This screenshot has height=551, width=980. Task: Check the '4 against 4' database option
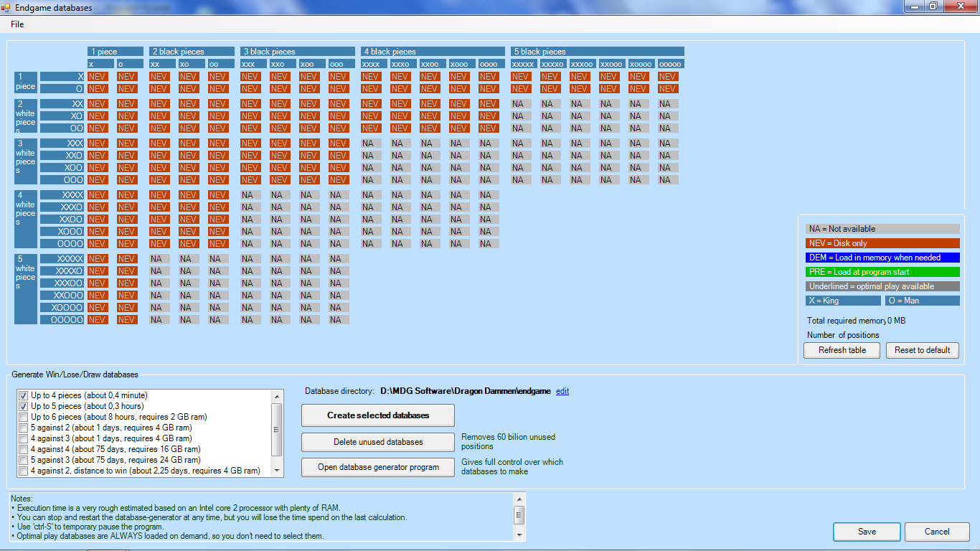24,449
